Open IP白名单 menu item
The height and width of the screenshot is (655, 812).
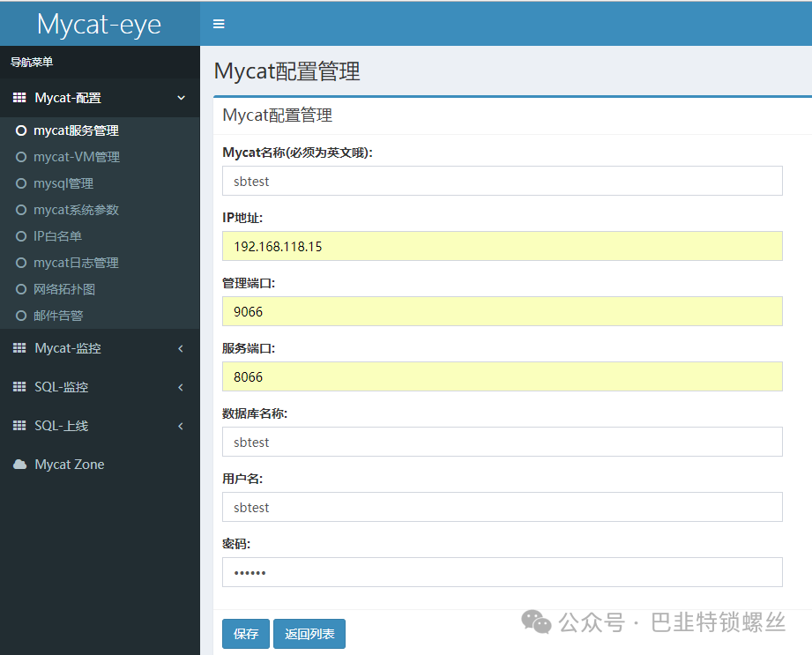point(57,236)
